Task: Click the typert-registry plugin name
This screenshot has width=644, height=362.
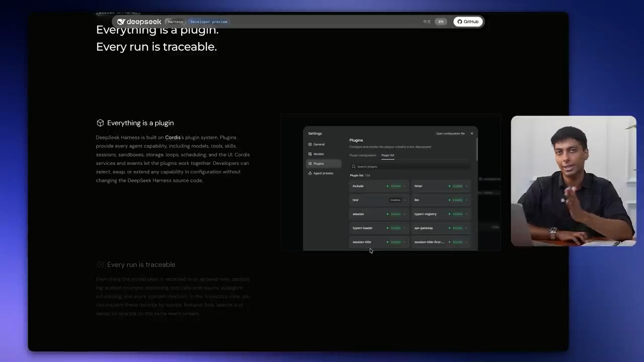Action: pos(425,214)
